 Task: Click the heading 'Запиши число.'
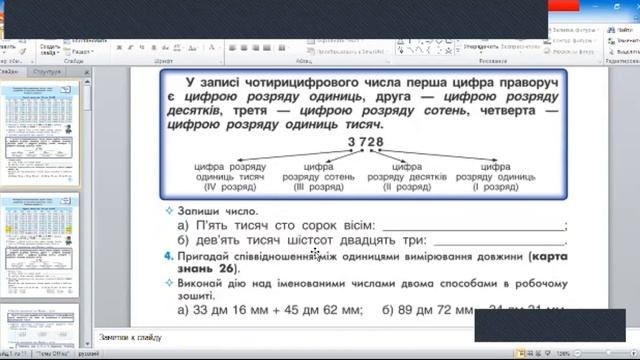pyautogui.click(x=218, y=211)
